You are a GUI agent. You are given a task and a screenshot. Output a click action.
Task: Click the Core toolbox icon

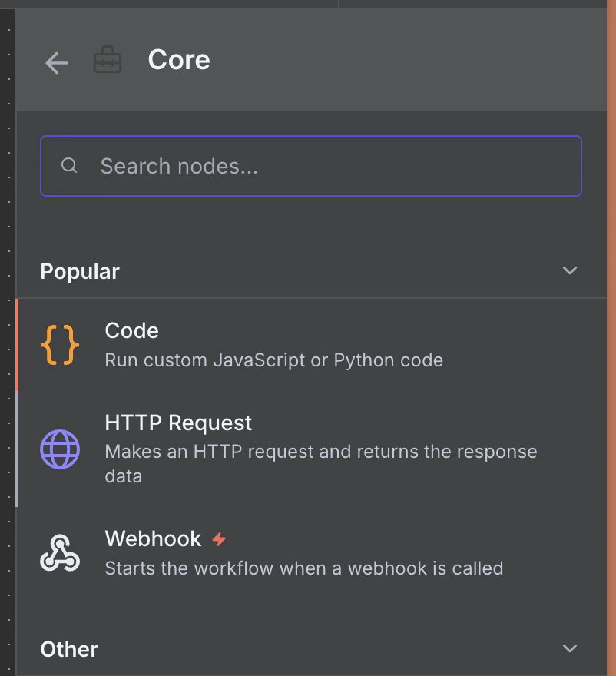pos(108,61)
